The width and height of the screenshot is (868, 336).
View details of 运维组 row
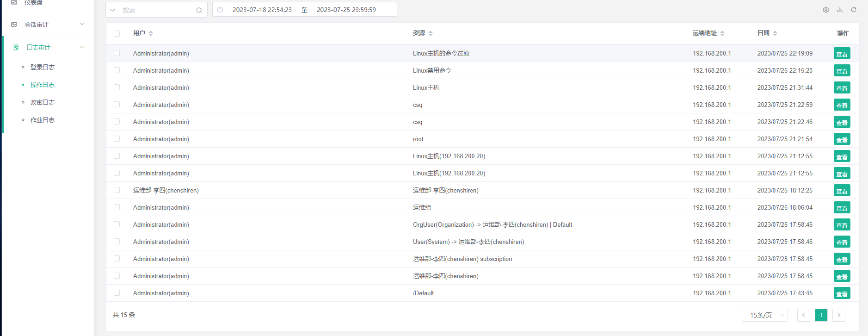(842, 208)
